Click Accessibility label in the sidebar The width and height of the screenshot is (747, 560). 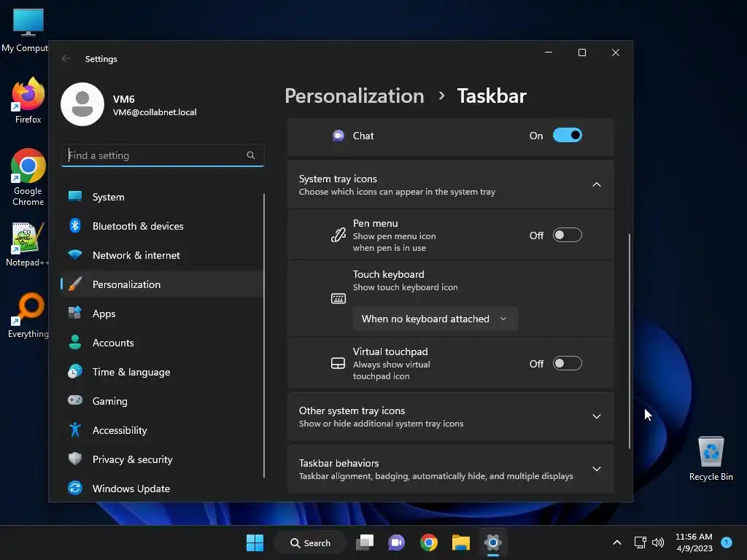click(x=120, y=430)
